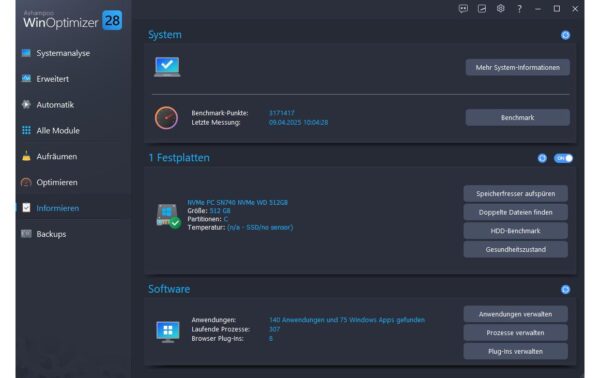The width and height of the screenshot is (600, 378).
Task: Click Speicherfresser aufspüren
Action: (515, 194)
